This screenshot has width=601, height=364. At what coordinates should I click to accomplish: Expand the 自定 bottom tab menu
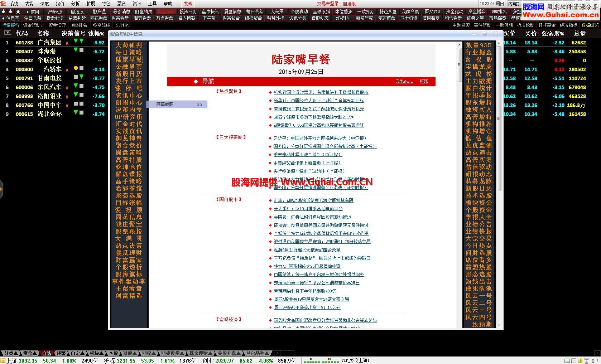83,354
